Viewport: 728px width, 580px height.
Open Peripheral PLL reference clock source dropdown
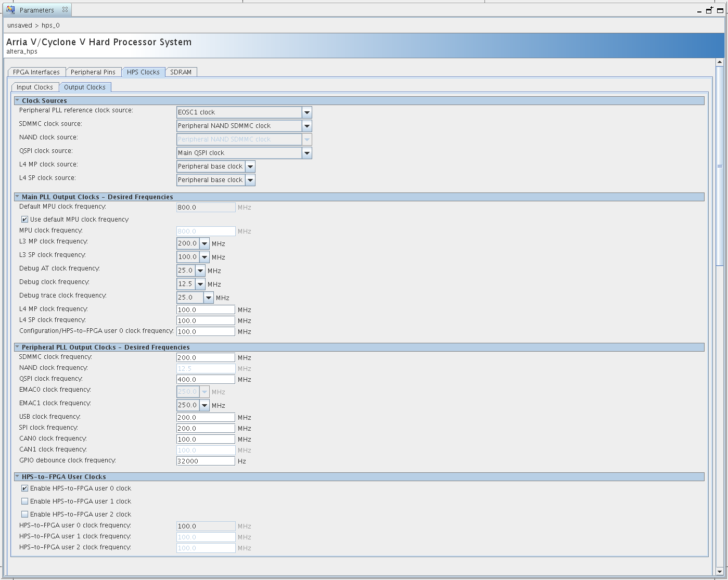click(x=307, y=112)
